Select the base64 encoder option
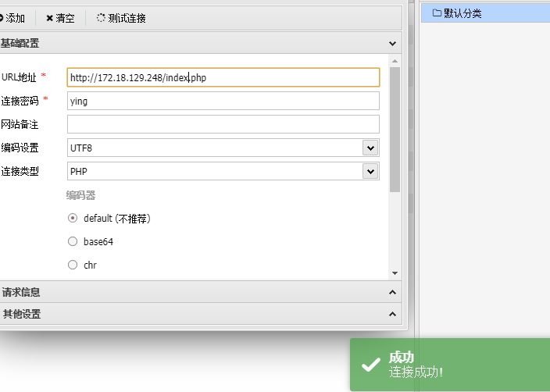This screenshot has height=392, width=550. (73, 242)
